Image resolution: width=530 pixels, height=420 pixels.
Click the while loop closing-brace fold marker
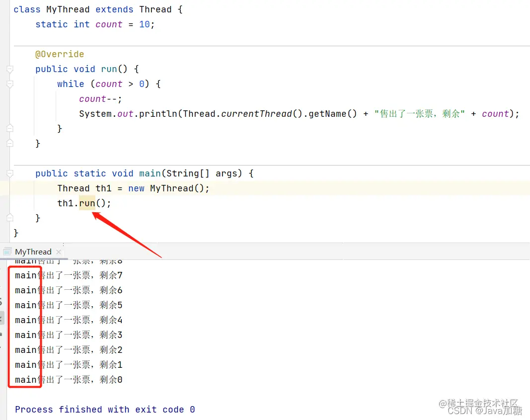point(10,129)
